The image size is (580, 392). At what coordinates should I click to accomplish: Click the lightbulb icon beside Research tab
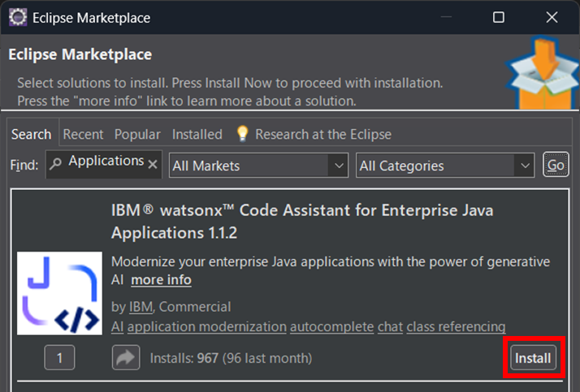coord(241,134)
